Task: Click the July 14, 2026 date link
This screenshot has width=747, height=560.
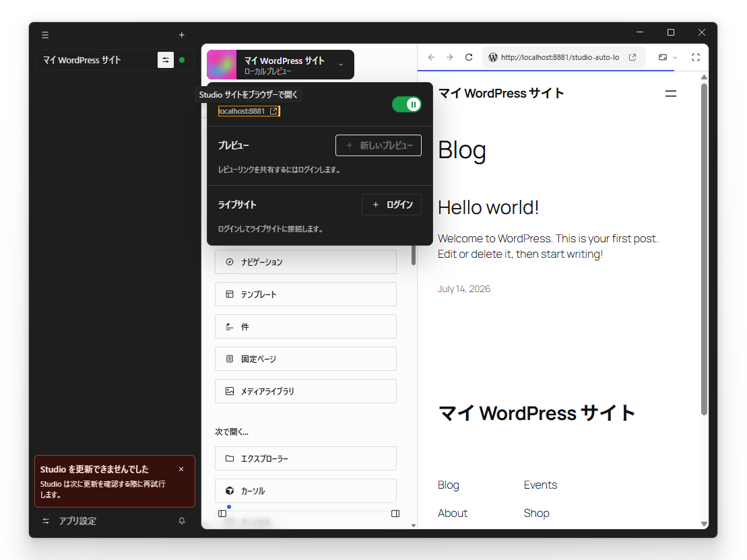Action: [464, 289]
